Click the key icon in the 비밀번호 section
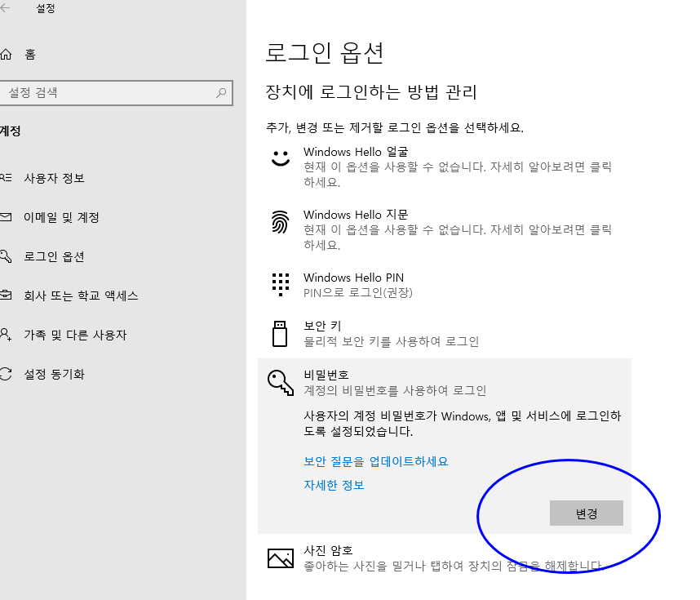Image resolution: width=700 pixels, height=600 pixels. click(281, 382)
